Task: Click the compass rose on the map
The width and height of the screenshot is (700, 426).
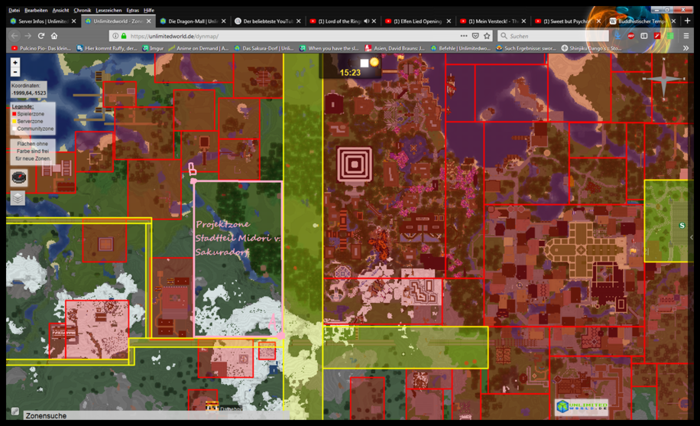Action: tap(663, 79)
